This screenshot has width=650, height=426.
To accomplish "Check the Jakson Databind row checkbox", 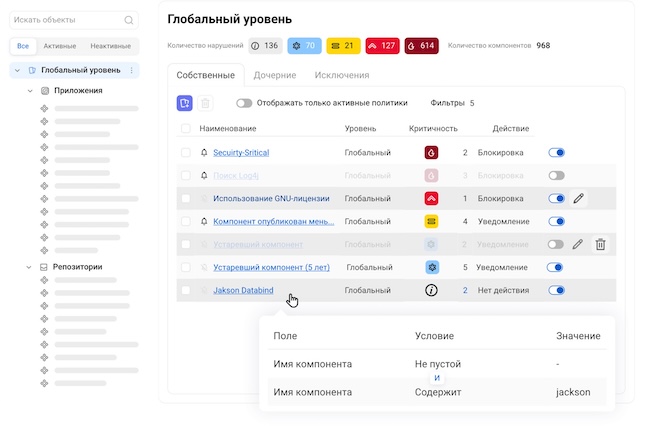I will [x=186, y=290].
